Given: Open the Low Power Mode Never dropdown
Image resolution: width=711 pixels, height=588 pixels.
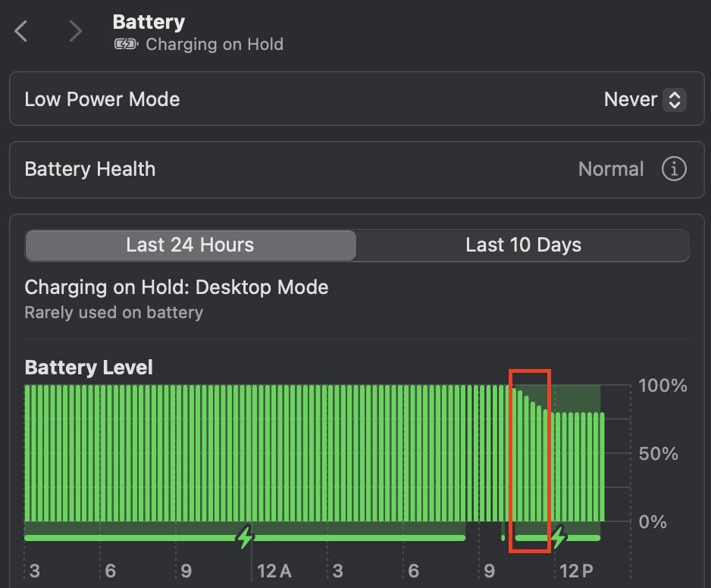Looking at the screenshot, I should pyautogui.click(x=645, y=99).
